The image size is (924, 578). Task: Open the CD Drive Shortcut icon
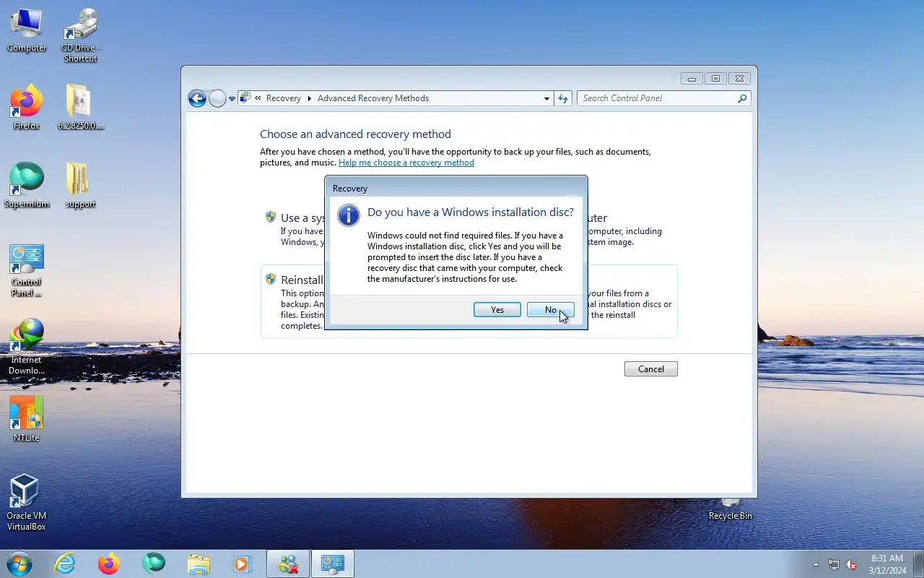(80, 35)
